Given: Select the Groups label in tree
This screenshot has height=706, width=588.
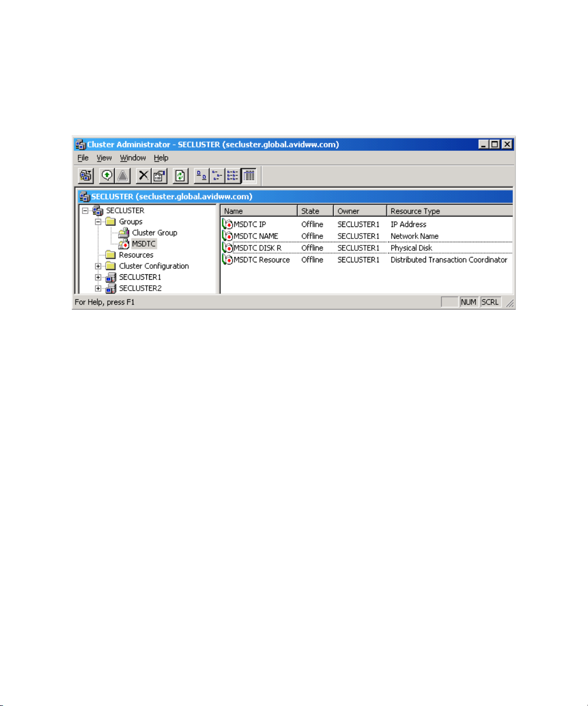Looking at the screenshot, I should tap(131, 222).
